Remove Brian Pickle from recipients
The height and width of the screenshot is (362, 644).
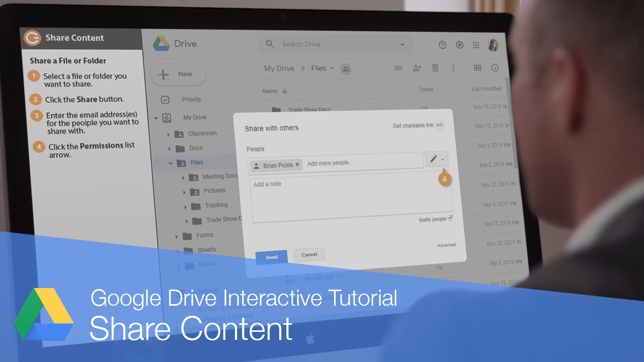click(297, 164)
